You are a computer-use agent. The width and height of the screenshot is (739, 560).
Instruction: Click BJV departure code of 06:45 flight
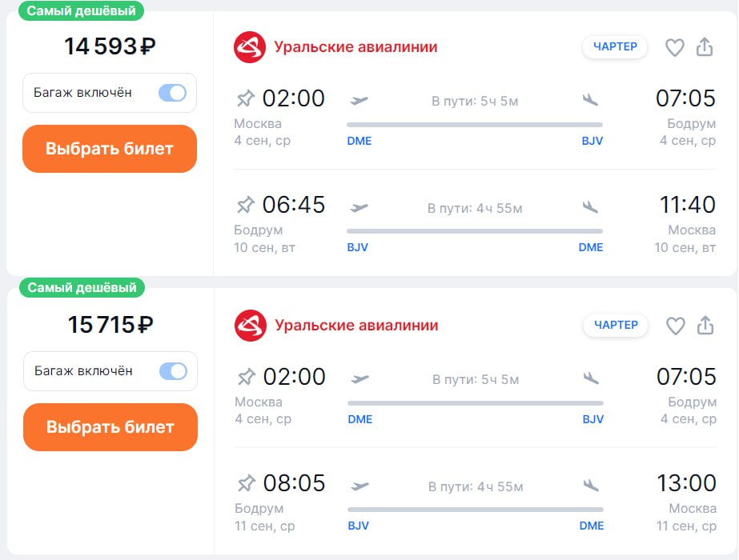pyautogui.click(x=358, y=247)
